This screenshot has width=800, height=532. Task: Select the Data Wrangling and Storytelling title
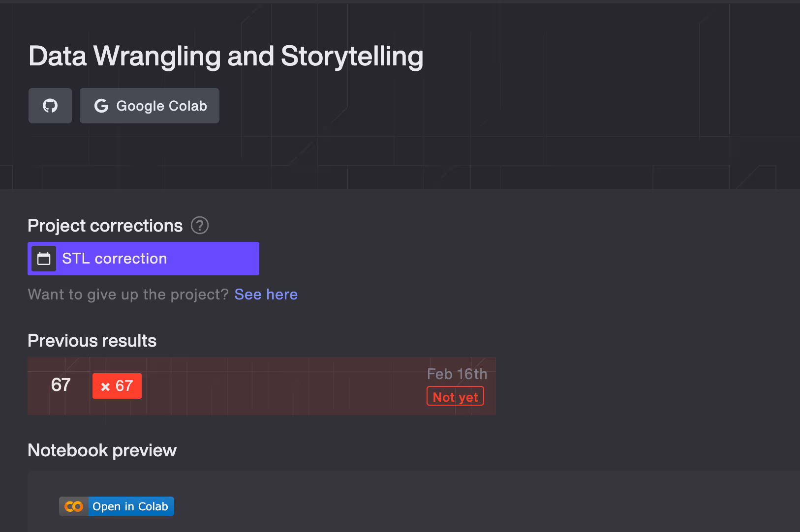coord(226,56)
